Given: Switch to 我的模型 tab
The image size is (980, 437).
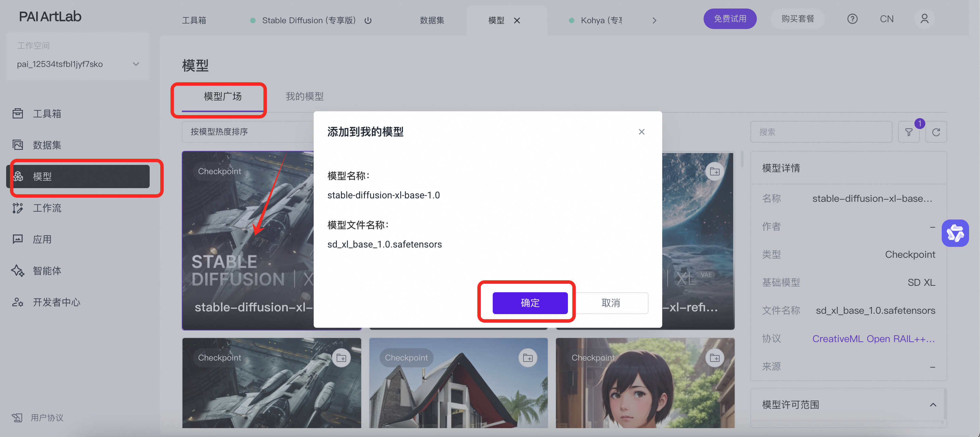Looking at the screenshot, I should (x=304, y=97).
